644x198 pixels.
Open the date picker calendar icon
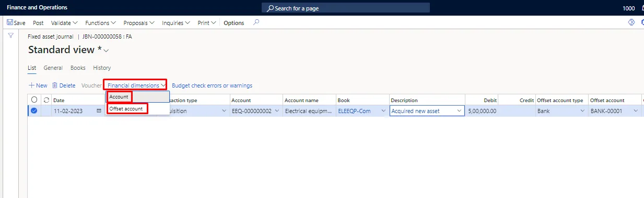[x=99, y=111]
